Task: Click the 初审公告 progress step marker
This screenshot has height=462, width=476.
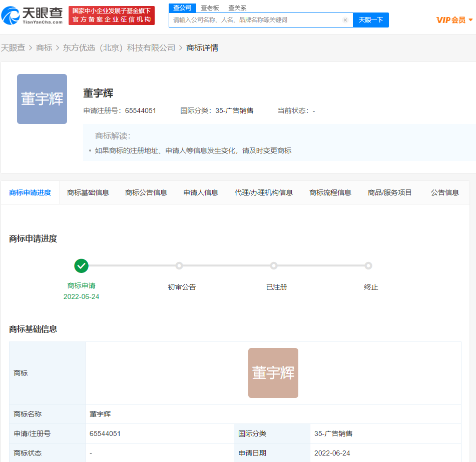Action: click(x=179, y=265)
